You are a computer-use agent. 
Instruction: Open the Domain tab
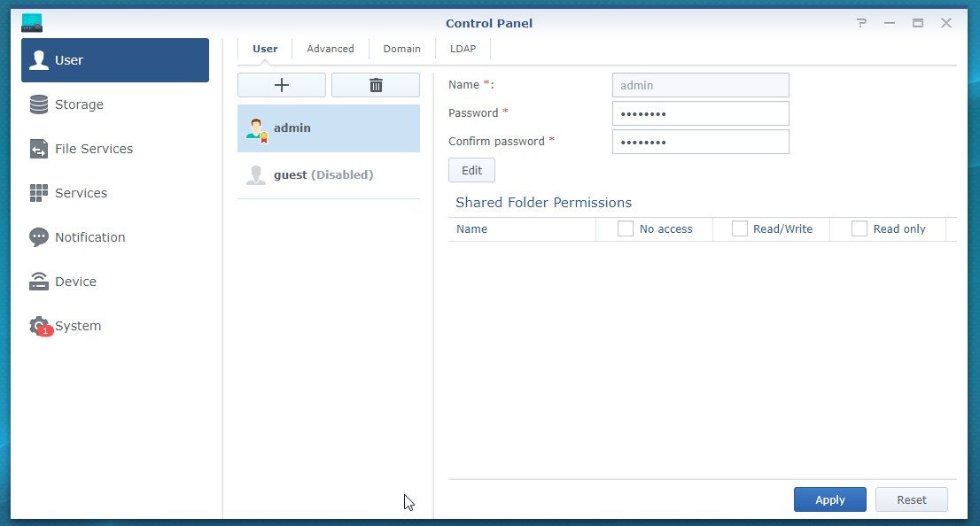[401, 49]
